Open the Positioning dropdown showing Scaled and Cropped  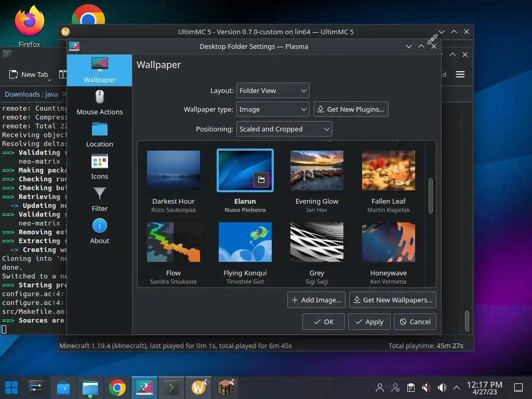click(284, 129)
